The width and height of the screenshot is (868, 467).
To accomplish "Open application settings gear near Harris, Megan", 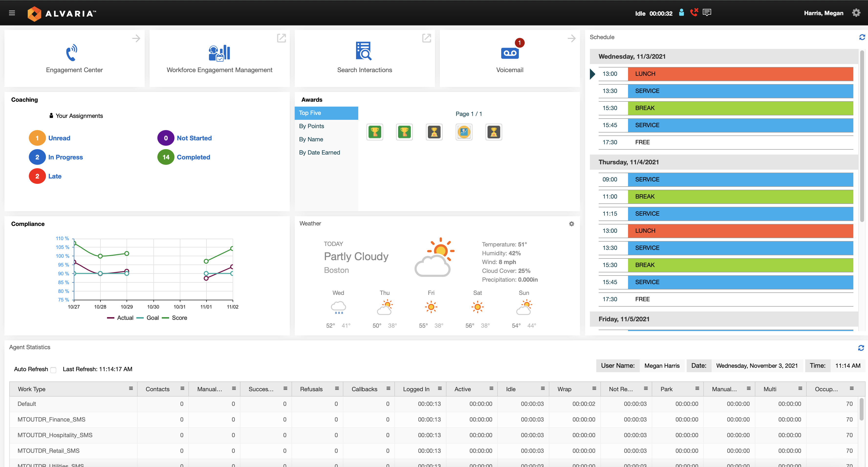I will [856, 13].
